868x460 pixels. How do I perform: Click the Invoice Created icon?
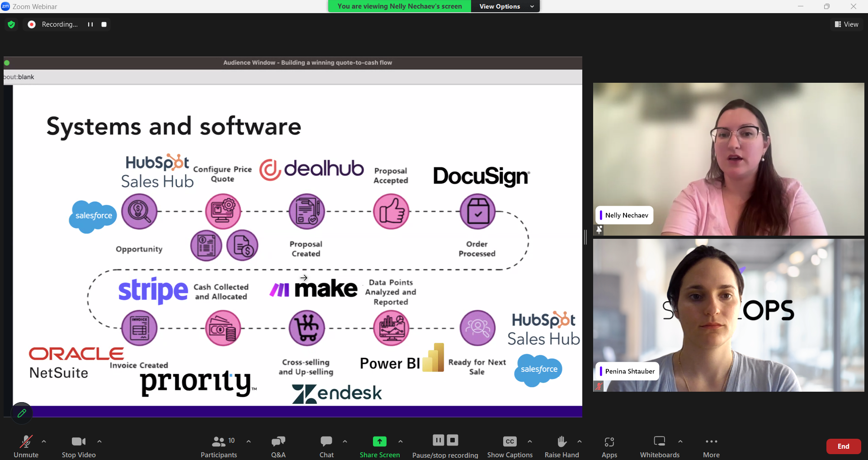coord(139,328)
